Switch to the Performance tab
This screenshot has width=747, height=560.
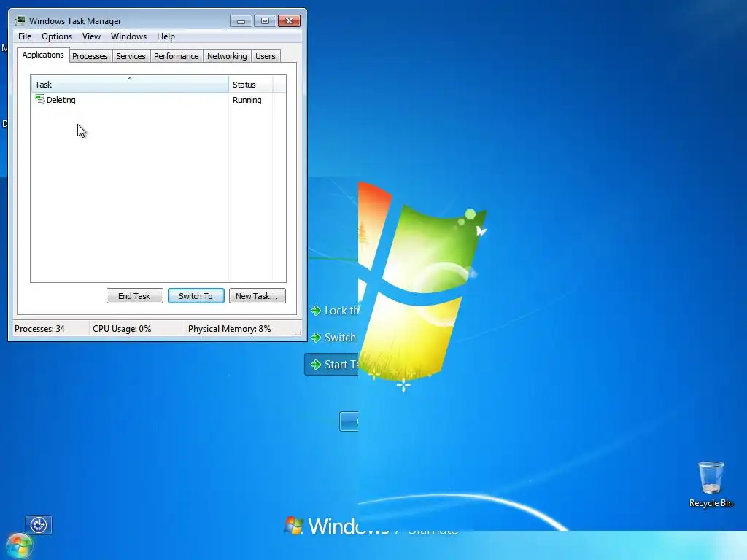[x=177, y=56]
